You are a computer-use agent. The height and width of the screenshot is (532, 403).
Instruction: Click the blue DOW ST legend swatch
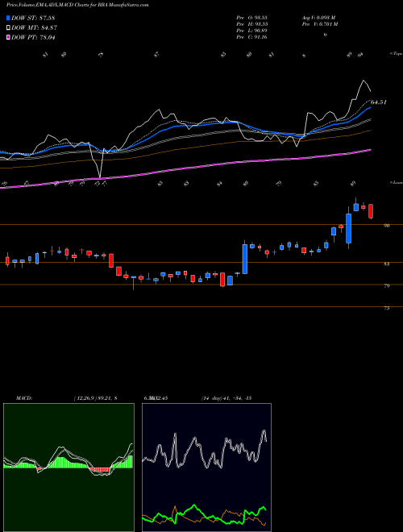point(8,18)
